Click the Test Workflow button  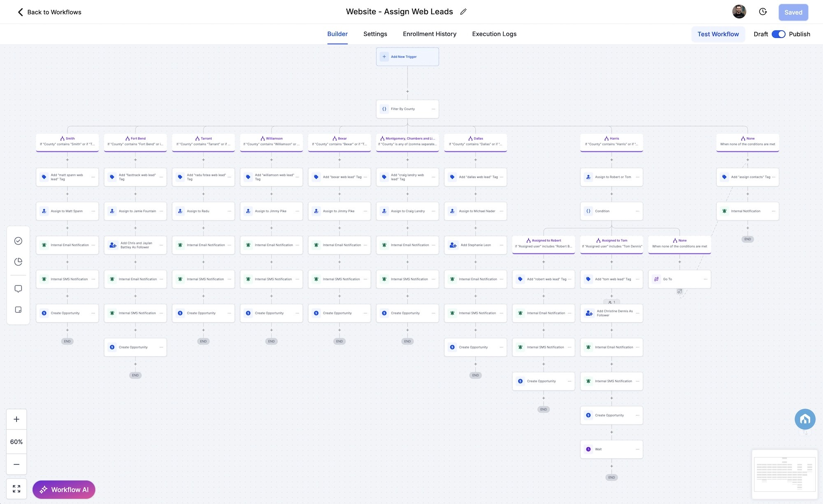[718, 34]
